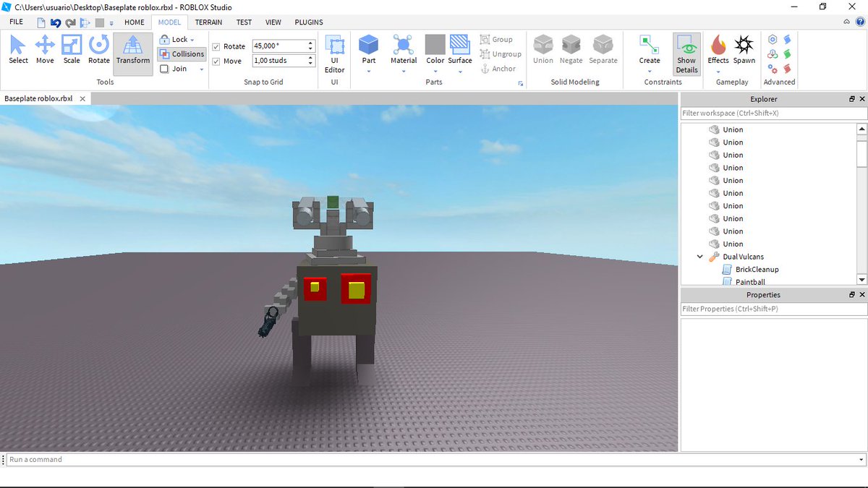The width and height of the screenshot is (868, 488).
Task: Click the Anchor icon button
Action: tap(498, 69)
